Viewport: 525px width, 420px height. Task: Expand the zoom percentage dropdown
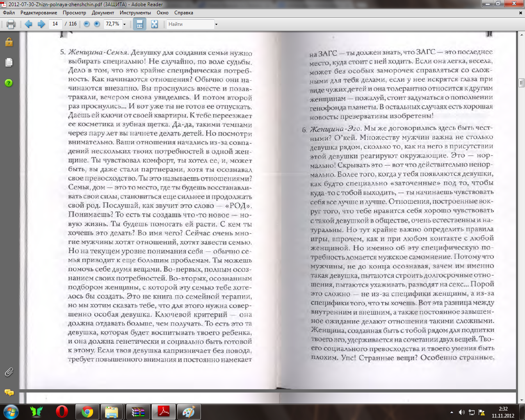[125, 25]
